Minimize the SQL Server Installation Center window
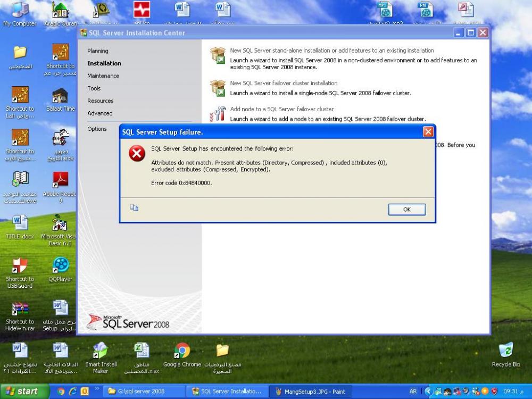The height and width of the screenshot is (399, 532). point(459,32)
